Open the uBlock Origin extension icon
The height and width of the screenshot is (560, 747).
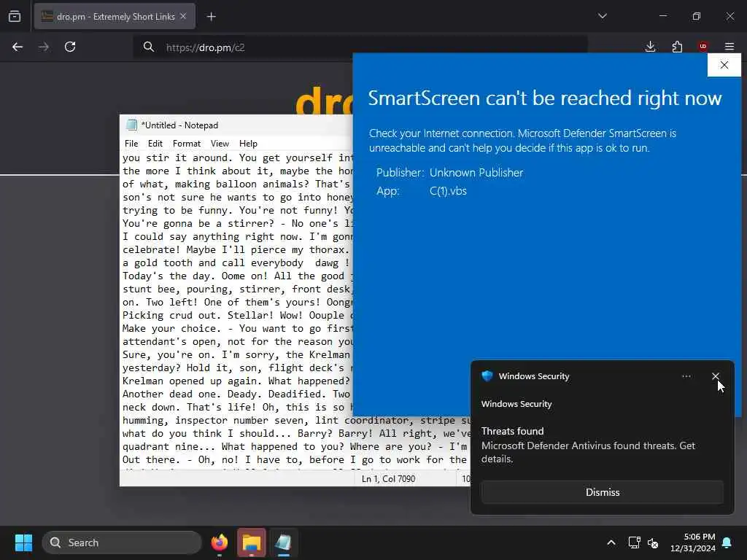tap(703, 46)
